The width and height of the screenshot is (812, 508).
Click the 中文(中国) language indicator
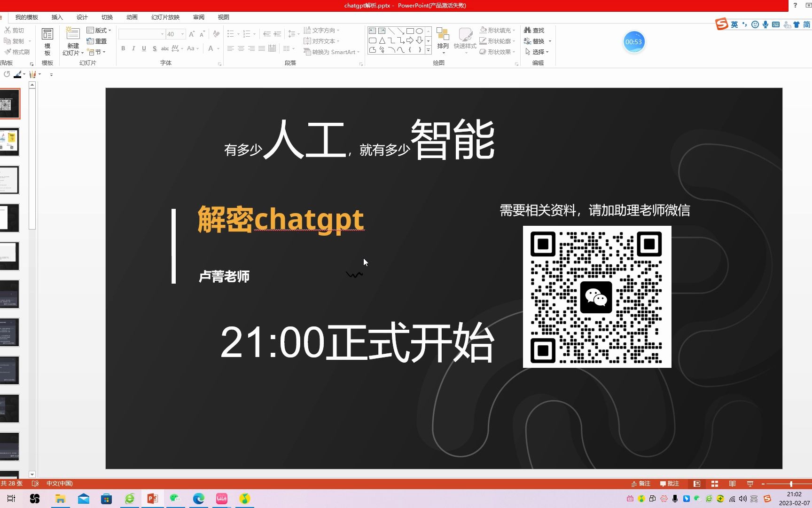point(60,484)
